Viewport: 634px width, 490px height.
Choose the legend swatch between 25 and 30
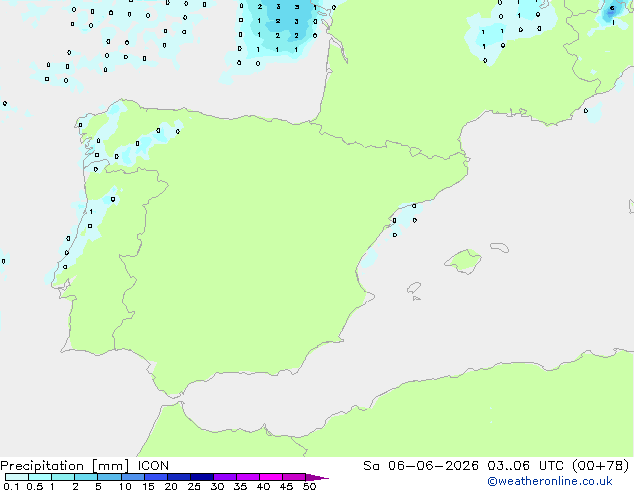(201, 477)
